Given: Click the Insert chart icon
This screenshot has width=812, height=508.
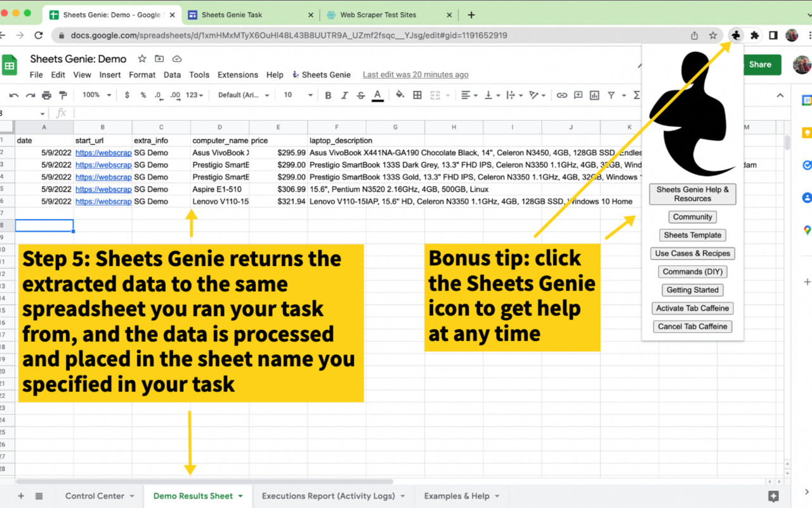Looking at the screenshot, I should 594,95.
